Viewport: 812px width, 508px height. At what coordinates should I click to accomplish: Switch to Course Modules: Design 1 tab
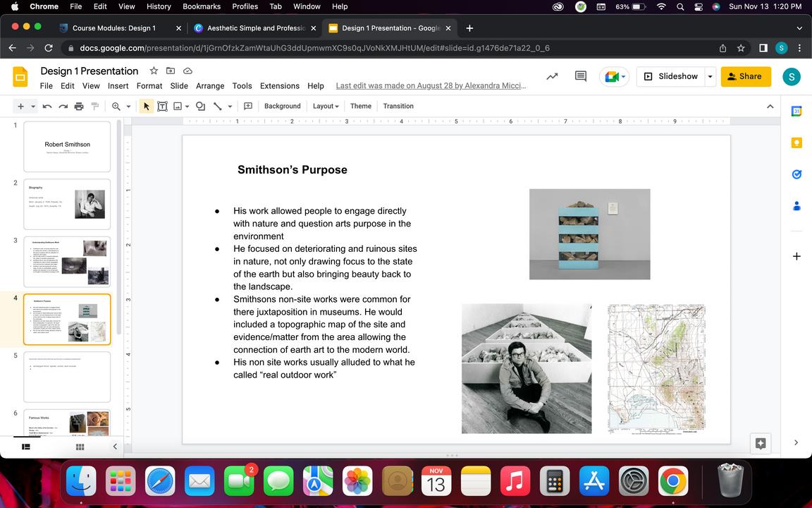[113, 28]
